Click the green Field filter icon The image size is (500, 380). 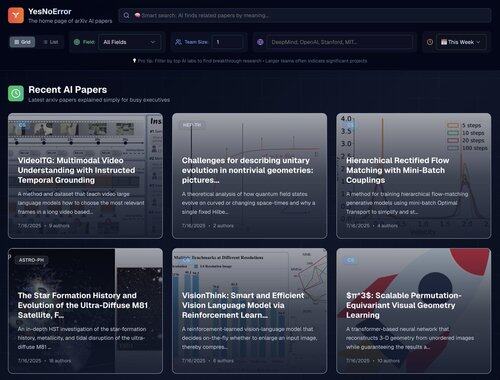(x=77, y=42)
